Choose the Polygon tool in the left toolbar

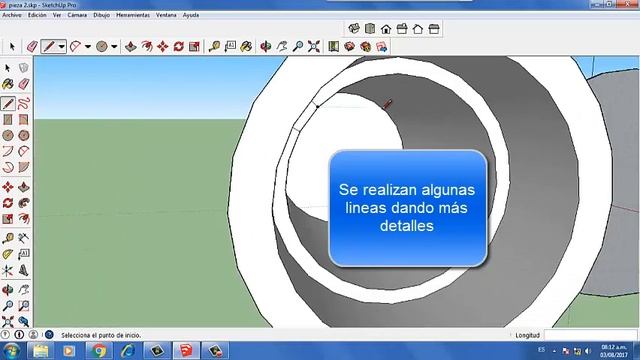[x=24, y=135]
